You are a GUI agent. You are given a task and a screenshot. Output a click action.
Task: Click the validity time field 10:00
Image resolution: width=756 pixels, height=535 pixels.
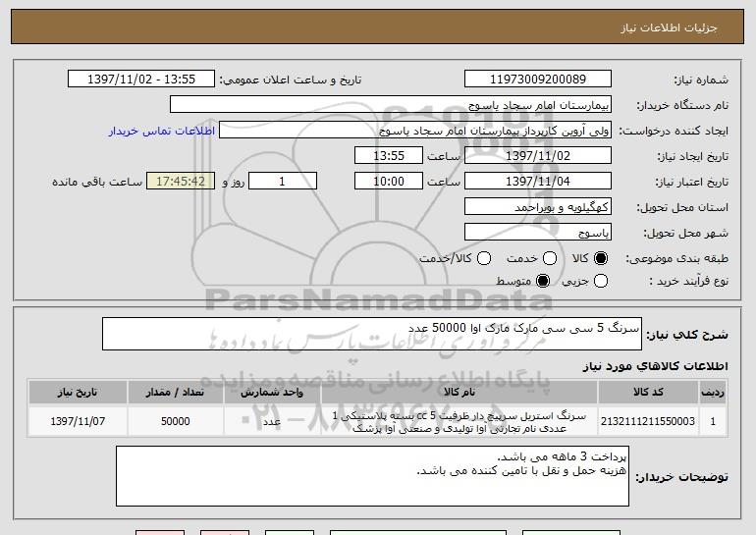(389, 182)
